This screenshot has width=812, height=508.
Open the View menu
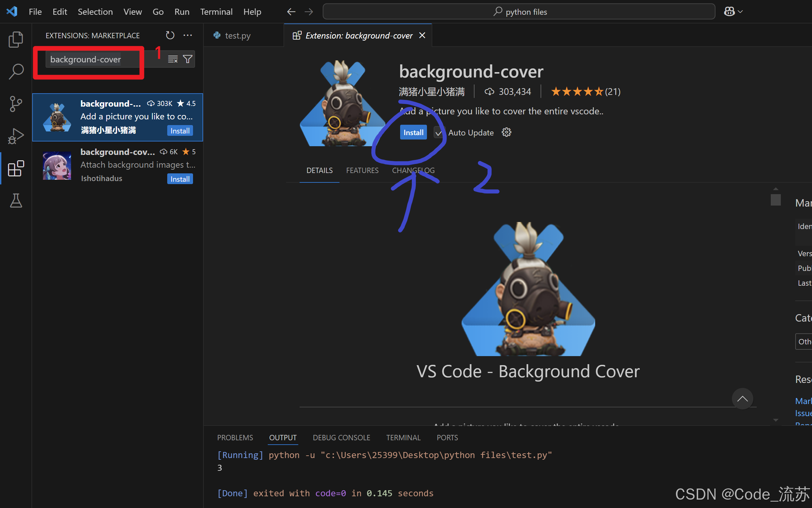[x=133, y=12]
